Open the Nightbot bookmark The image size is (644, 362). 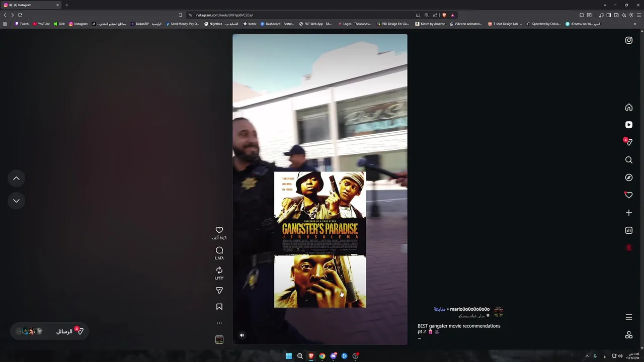[221, 24]
